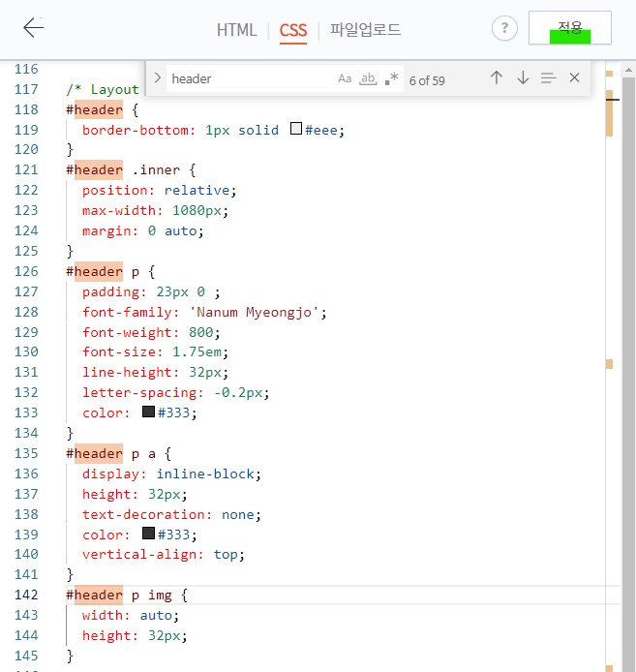Image resolution: width=636 pixels, height=672 pixels.
Task: Open the #333 swatch on line 139
Action: pos(148,534)
